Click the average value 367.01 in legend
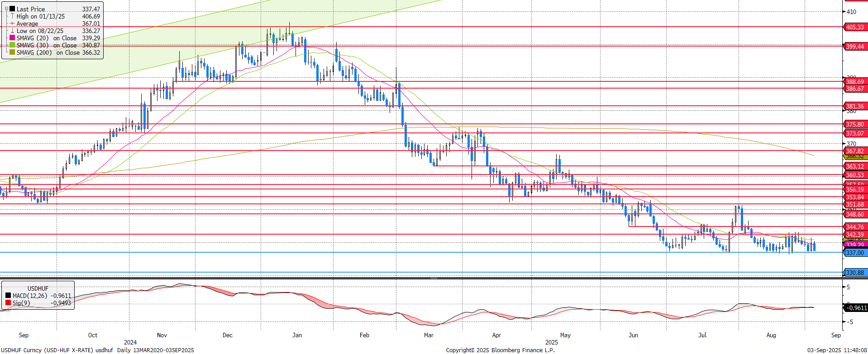The image size is (868, 354). click(x=91, y=24)
